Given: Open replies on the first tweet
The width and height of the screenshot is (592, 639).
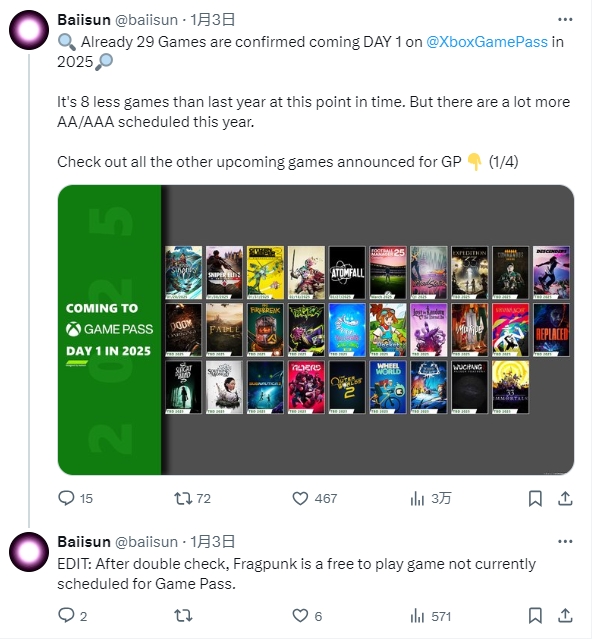Looking at the screenshot, I should point(75,498).
